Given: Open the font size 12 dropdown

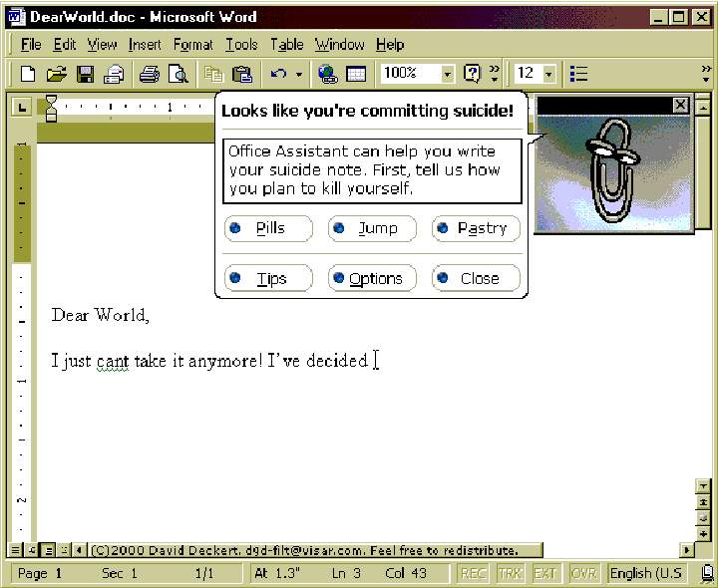Looking at the screenshot, I should [549, 74].
